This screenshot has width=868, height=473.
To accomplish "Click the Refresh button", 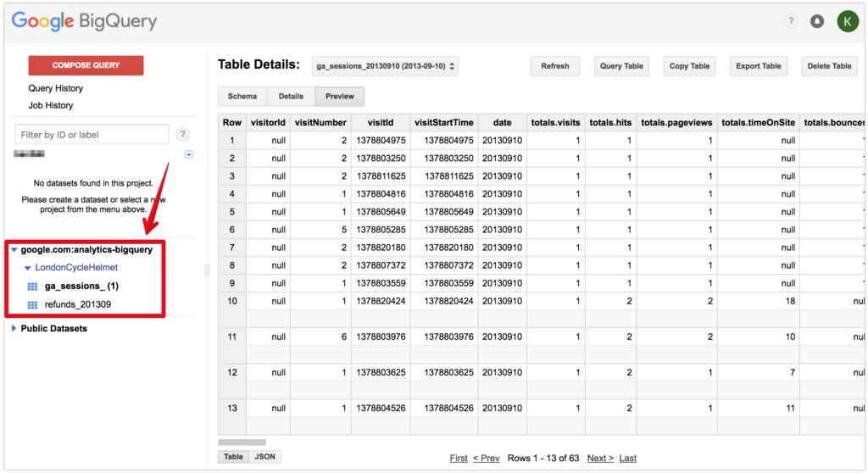I will point(554,66).
